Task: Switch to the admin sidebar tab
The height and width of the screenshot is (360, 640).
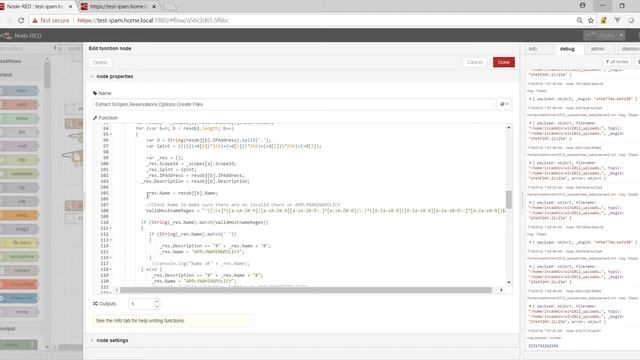Action: click(x=598, y=49)
